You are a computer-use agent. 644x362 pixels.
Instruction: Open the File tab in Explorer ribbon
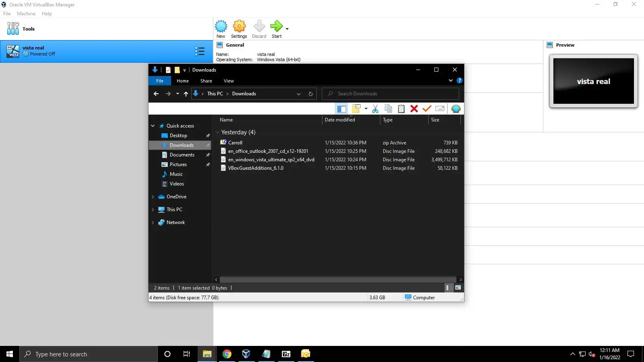160,81
